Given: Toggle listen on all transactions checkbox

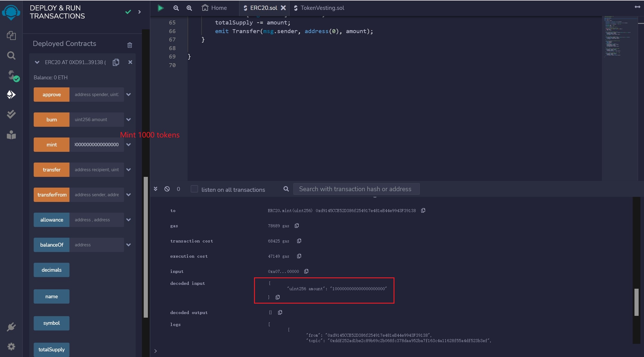Looking at the screenshot, I should point(194,189).
